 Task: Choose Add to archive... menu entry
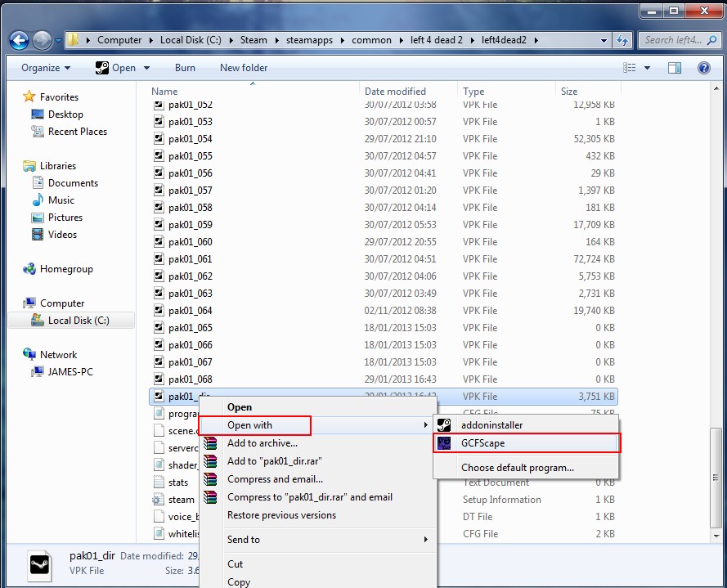(x=262, y=443)
